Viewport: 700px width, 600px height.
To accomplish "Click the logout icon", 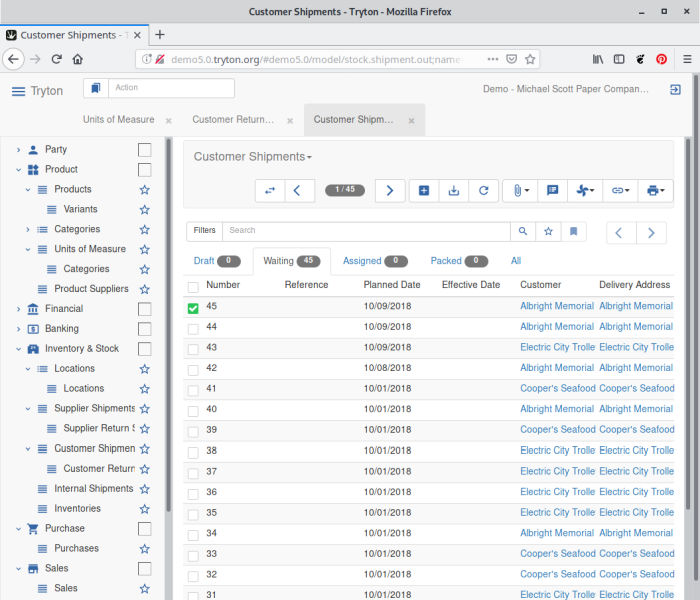I will point(675,90).
